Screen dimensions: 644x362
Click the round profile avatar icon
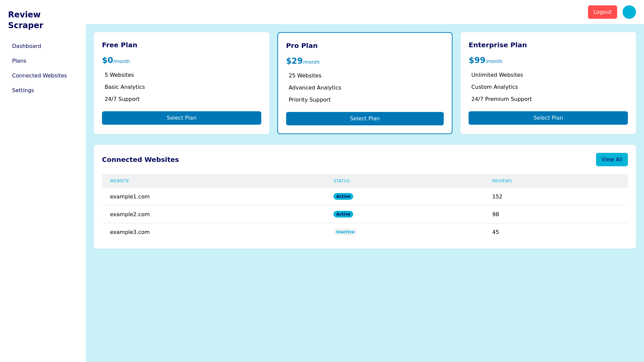click(x=629, y=12)
